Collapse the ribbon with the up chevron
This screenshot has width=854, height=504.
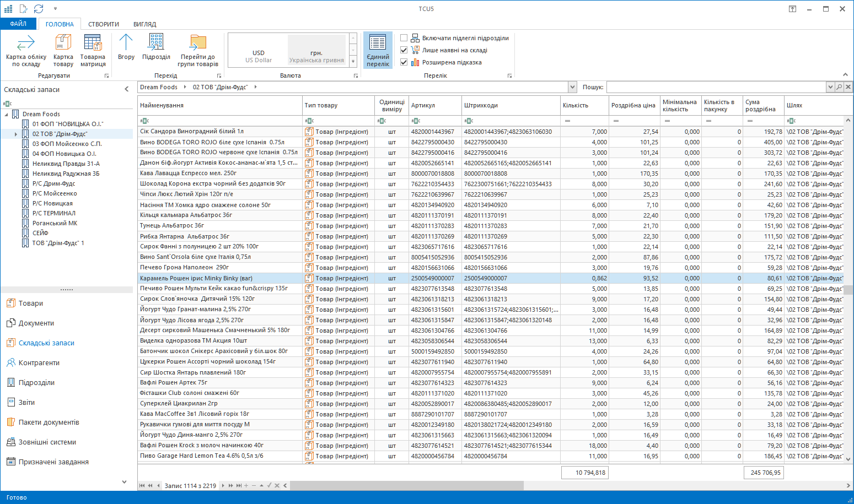tap(845, 74)
